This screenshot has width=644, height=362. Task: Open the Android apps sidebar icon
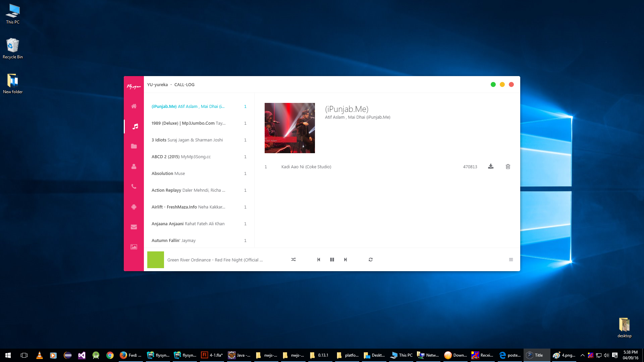[x=134, y=207]
